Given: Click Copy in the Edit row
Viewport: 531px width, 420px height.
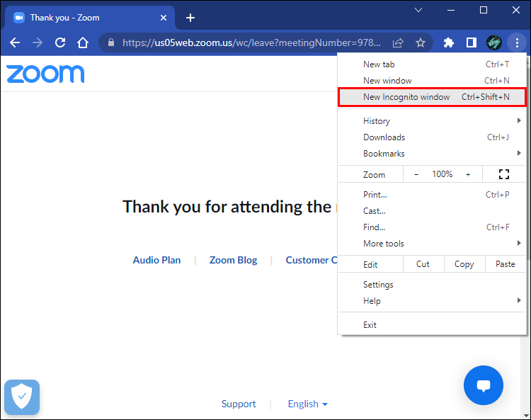Looking at the screenshot, I should [464, 264].
